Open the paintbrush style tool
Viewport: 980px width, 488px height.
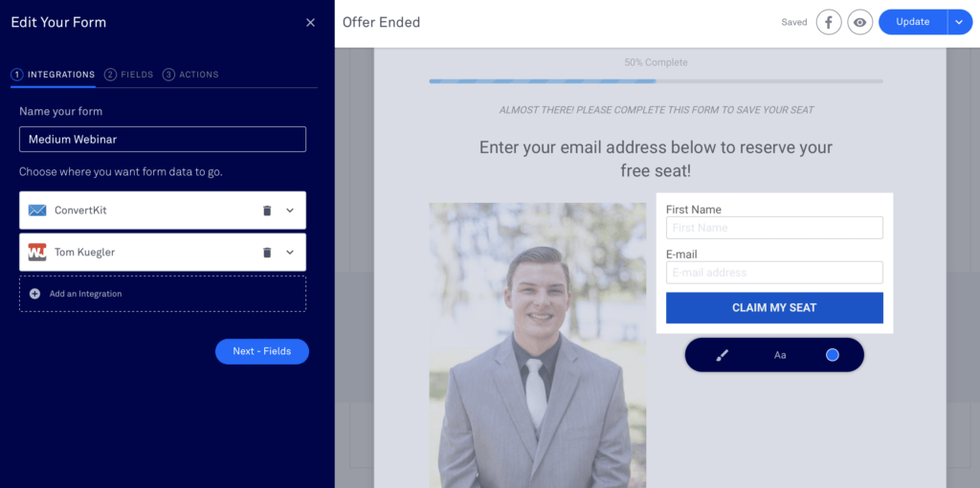pos(722,356)
